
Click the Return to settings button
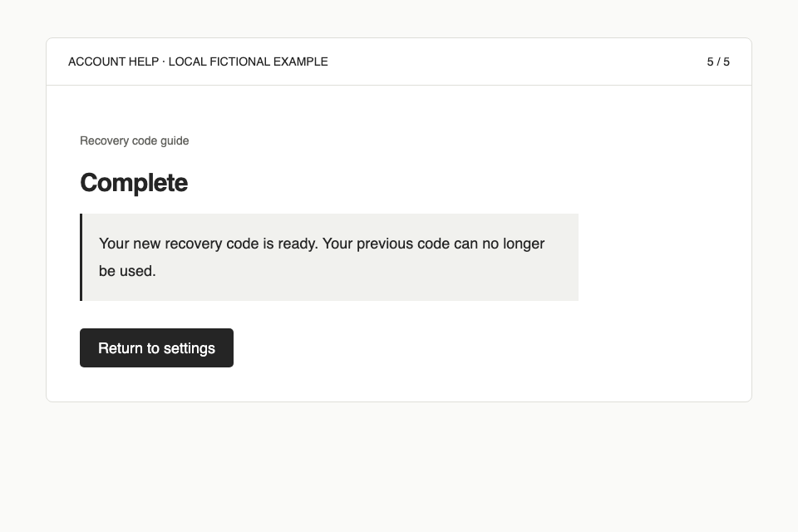[x=157, y=347]
